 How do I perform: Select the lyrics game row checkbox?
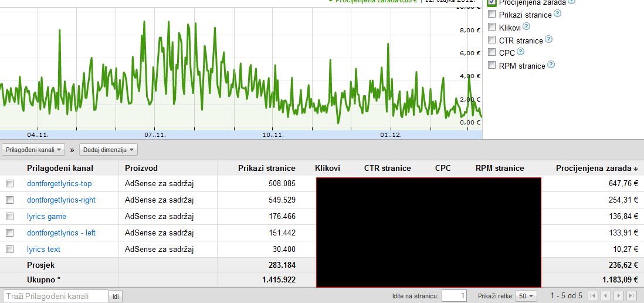pos(9,217)
